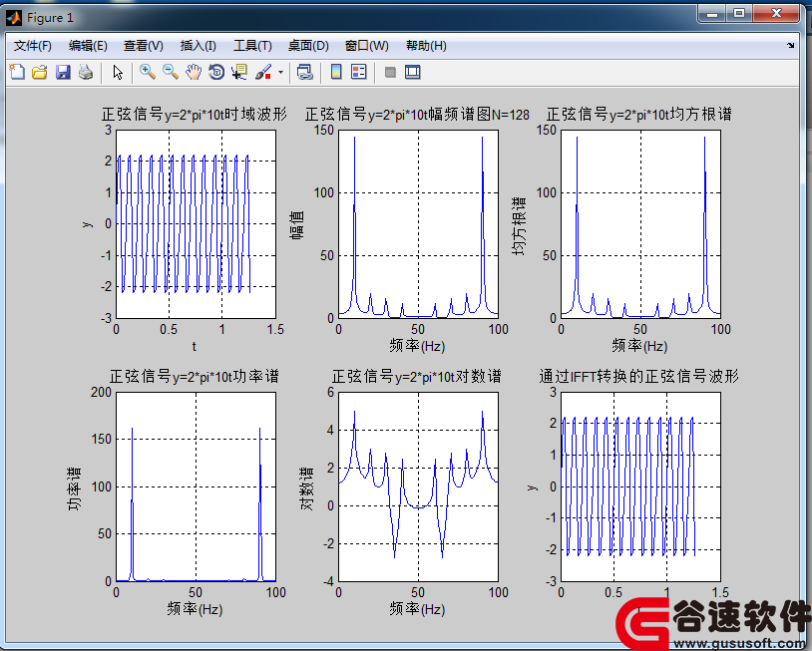
Task: Minimize the Figure 1 window
Action: click(712, 13)
